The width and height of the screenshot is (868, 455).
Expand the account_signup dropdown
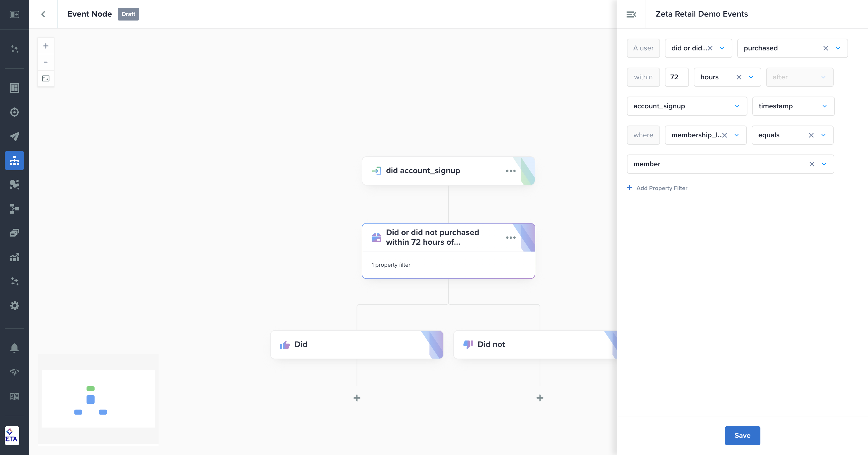(737, 106)
